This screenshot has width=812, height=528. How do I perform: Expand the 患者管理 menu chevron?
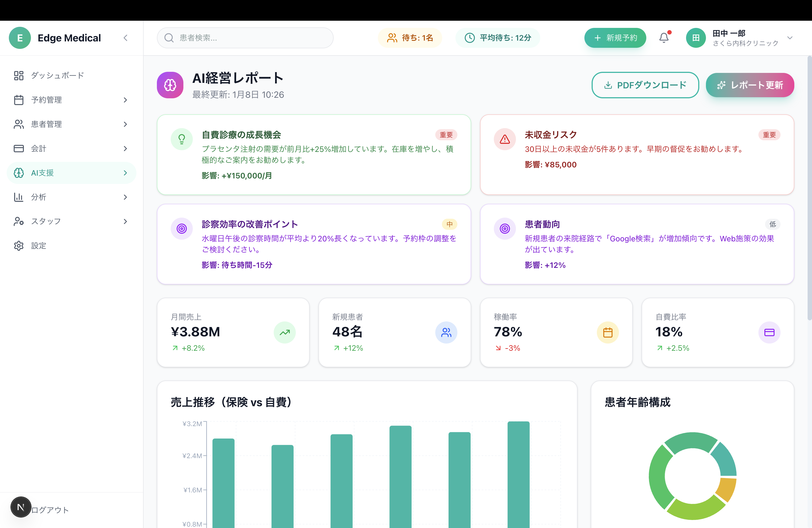click(125, 124)
